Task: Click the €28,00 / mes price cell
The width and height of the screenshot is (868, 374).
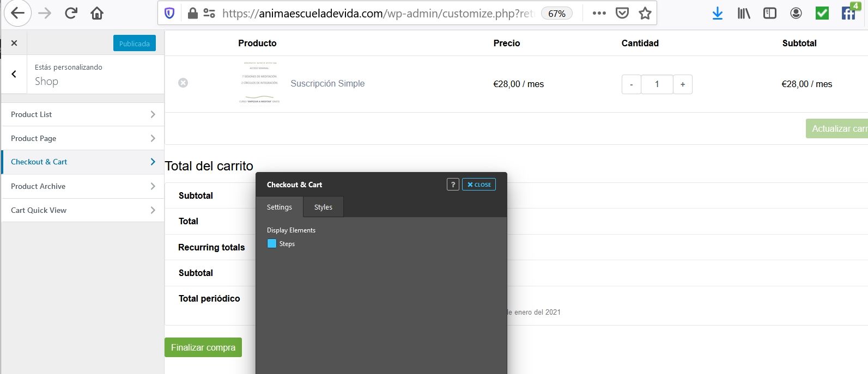Action: pos(519,84)
